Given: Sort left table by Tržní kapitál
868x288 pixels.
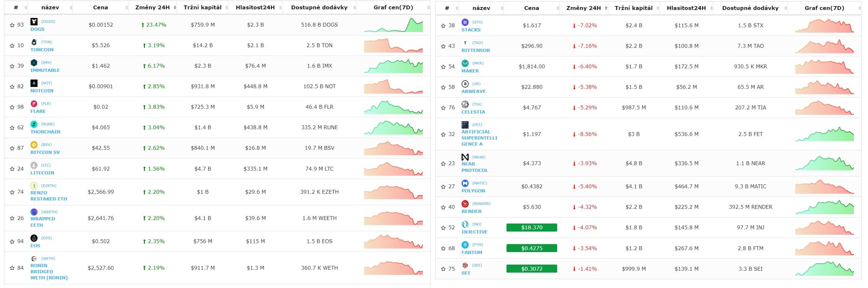Looking at the screenshot, I should pos(203,7).
